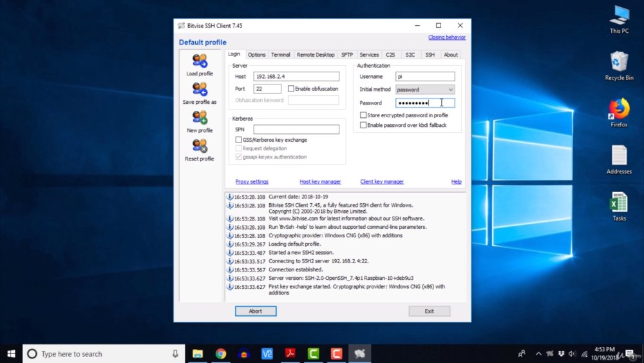Focus the Host address input field
The image size is (644, 363).
(296, 77)
